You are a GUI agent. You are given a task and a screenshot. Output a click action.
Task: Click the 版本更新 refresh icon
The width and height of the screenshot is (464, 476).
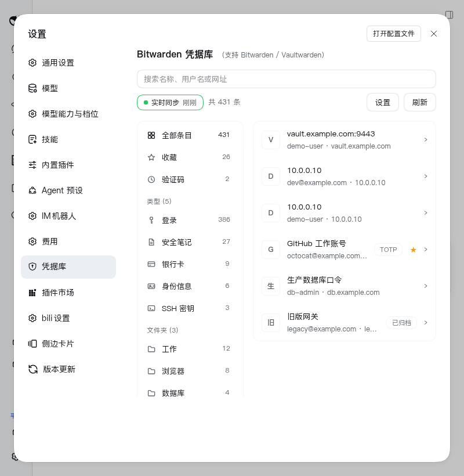coord(33,369)
